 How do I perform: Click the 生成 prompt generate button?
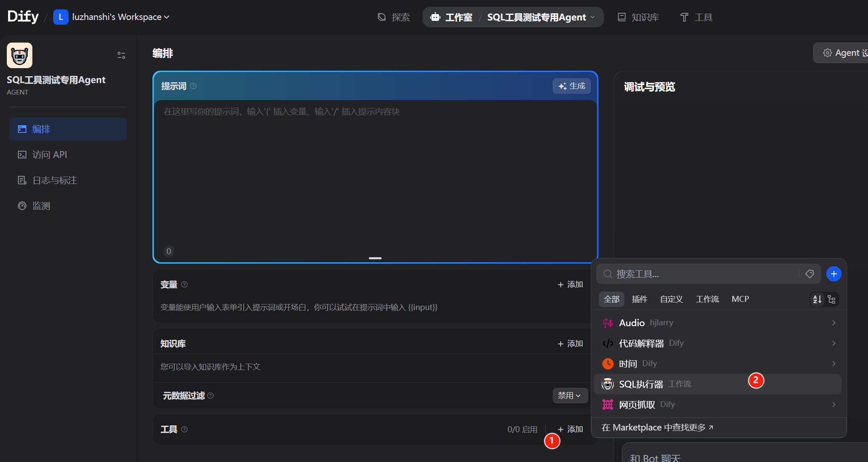572,86
